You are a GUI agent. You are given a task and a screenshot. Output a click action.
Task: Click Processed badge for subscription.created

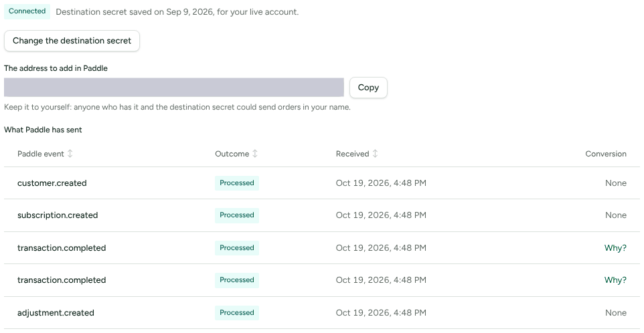coord(237,215)
